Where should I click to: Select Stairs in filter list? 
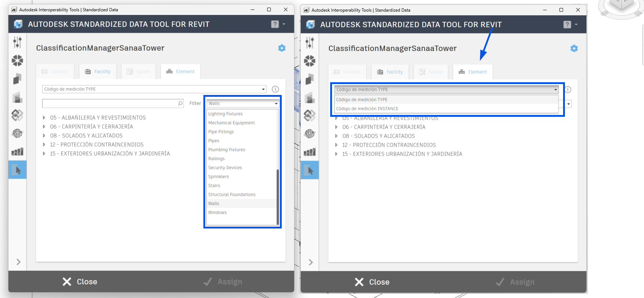[242, 186]
